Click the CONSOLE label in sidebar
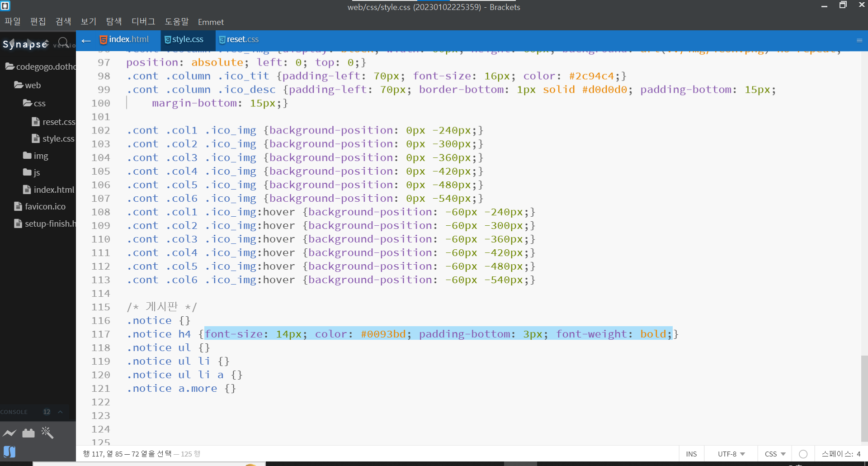 pyautogui.click(x=14, y=412)
